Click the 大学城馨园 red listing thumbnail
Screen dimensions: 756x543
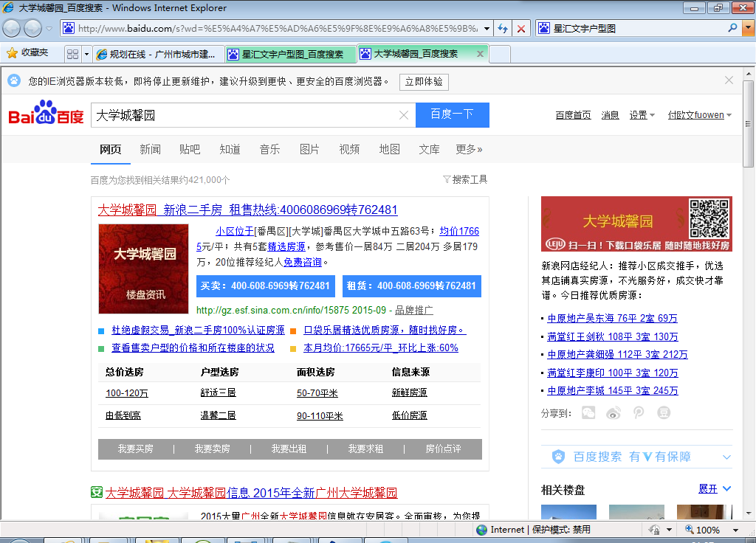[x=143, y=269]
